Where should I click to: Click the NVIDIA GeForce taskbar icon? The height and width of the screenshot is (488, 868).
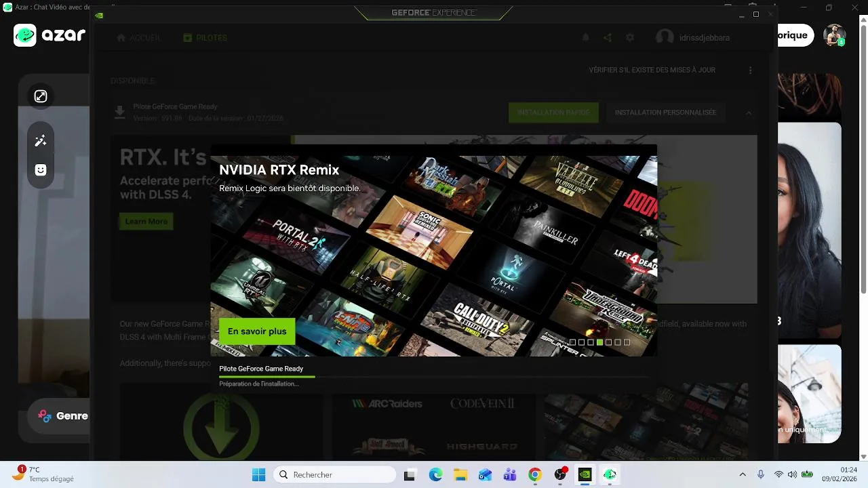click(x=585, y=475)
